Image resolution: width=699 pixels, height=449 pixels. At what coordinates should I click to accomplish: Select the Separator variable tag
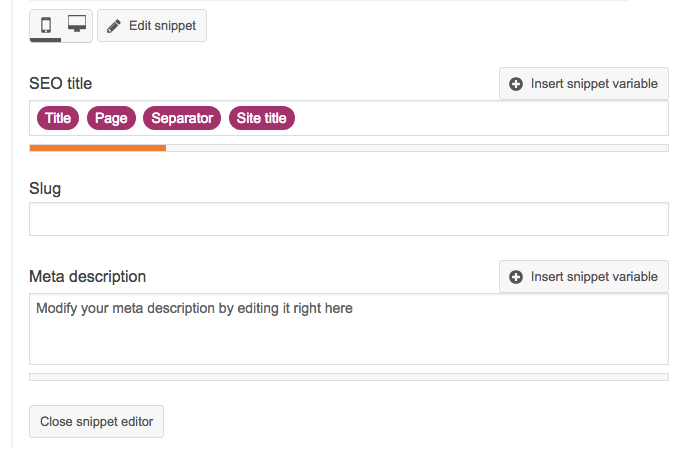tap(182, 118)
